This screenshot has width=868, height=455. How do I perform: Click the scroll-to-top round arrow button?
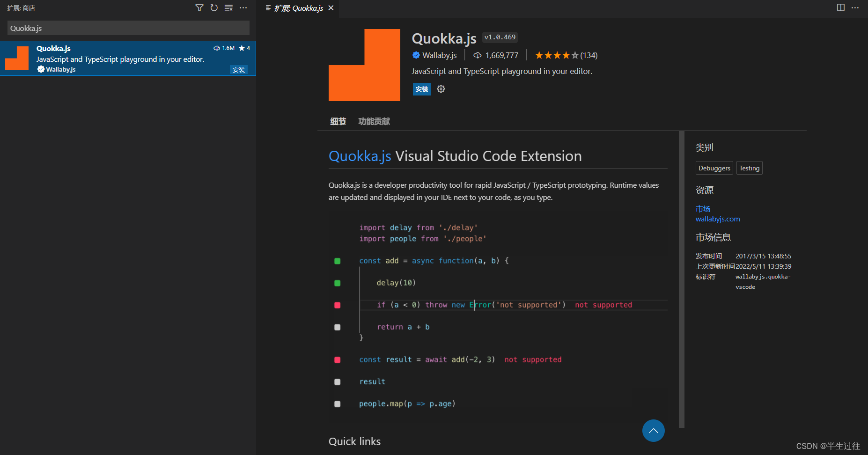pyautogui.click(x=654, y=431)
